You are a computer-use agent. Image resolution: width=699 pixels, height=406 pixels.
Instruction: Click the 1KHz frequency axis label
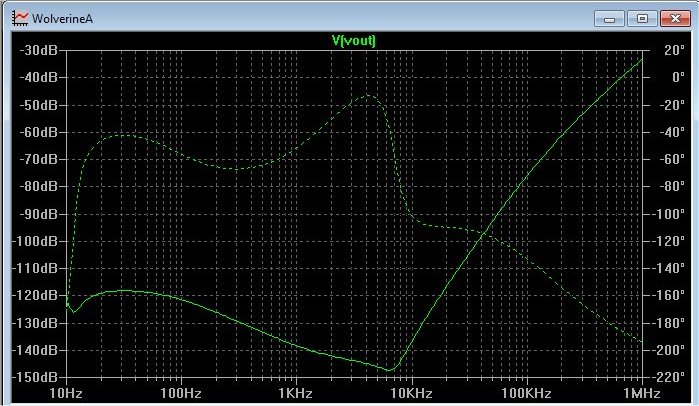296,393
